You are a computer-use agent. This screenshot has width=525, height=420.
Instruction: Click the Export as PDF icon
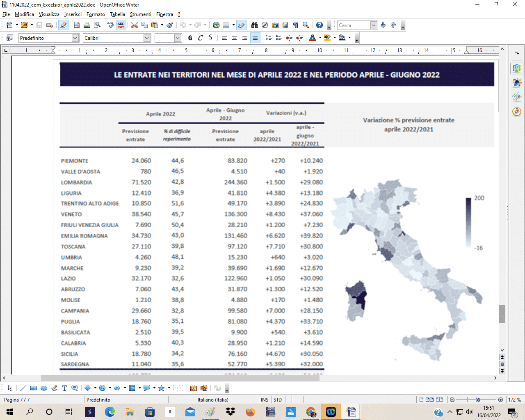click(x=77, y=25)
